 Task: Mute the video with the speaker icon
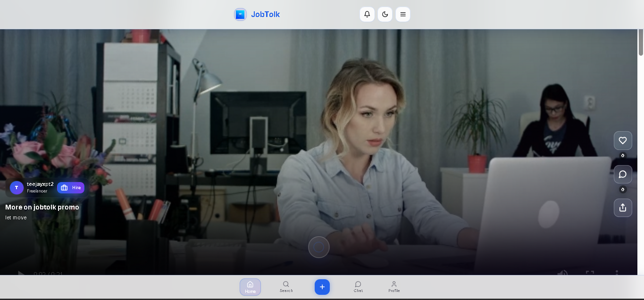coord(562,273)
